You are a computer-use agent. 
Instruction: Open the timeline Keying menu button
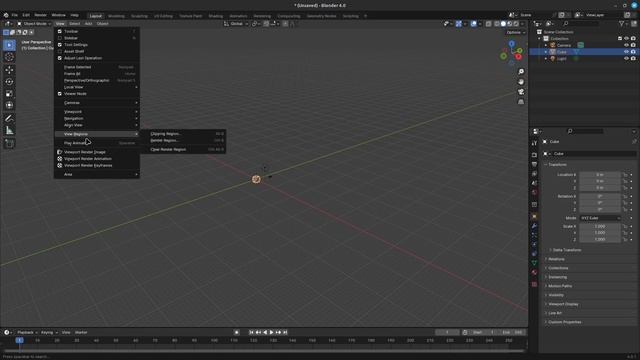49,332
